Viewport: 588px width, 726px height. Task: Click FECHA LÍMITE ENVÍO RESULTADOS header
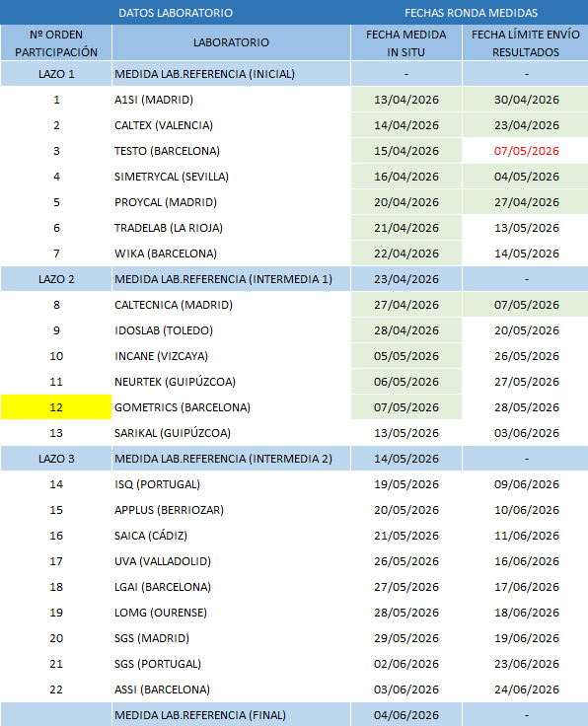point(526,42)
